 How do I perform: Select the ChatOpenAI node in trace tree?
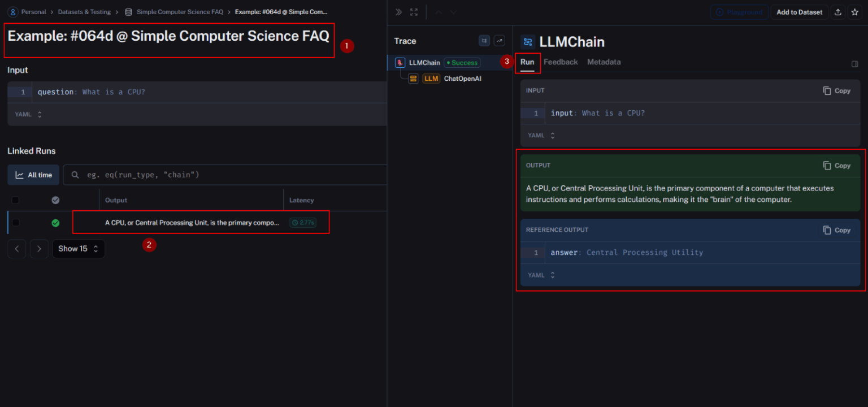pos(462,79)
